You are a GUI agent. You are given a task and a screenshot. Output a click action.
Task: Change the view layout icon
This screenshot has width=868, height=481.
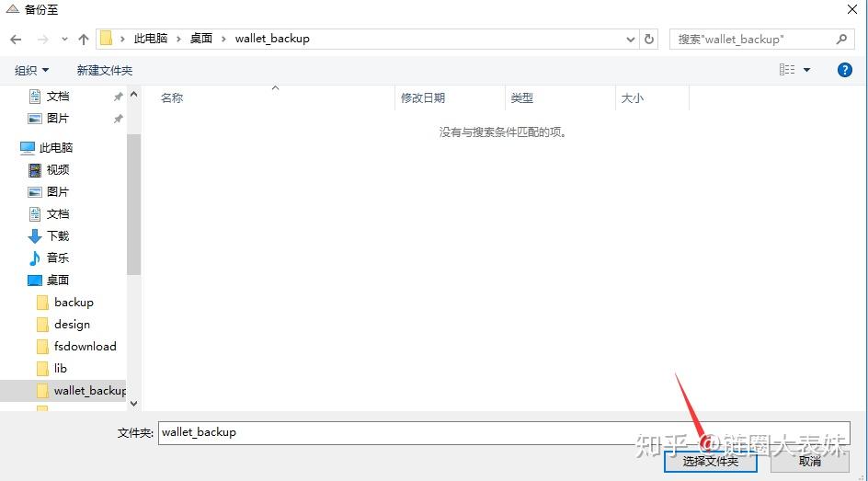click(787, 70)
